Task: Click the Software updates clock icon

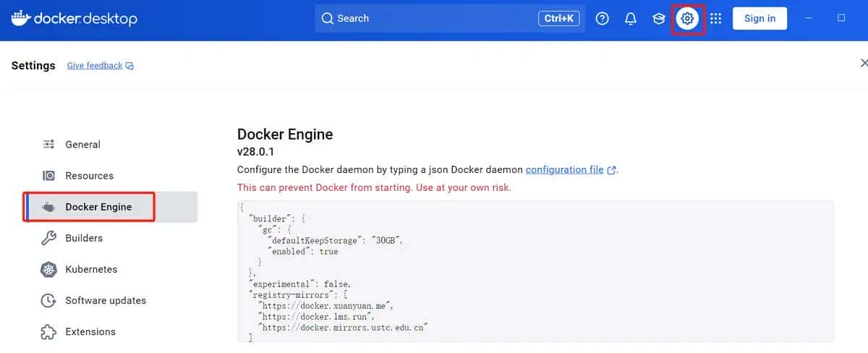Action: 48,300
